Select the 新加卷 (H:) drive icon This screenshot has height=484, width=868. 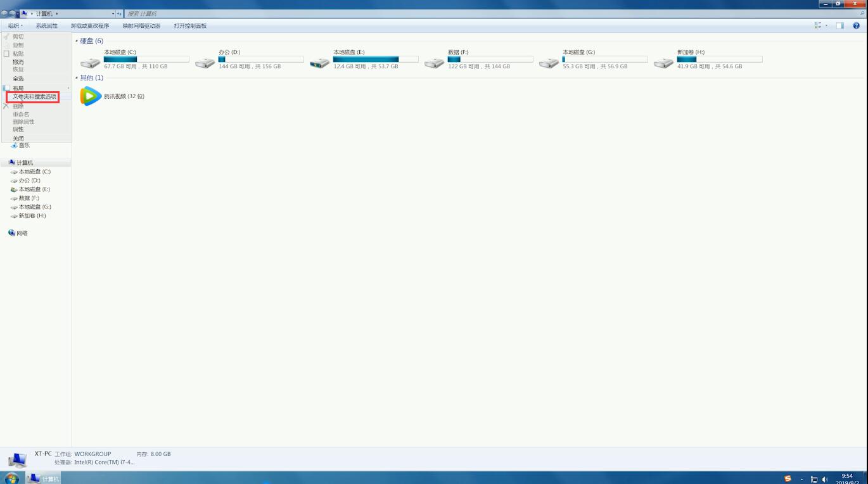point(663,63)
